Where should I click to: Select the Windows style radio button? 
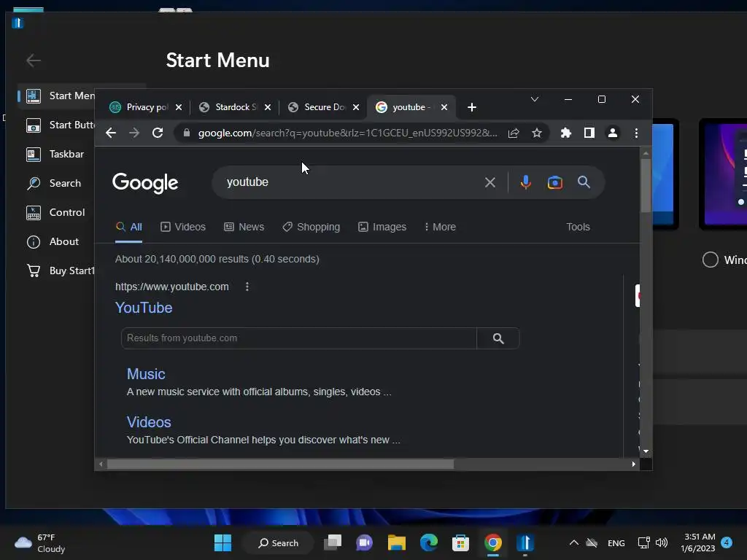(x=710, y=260)
